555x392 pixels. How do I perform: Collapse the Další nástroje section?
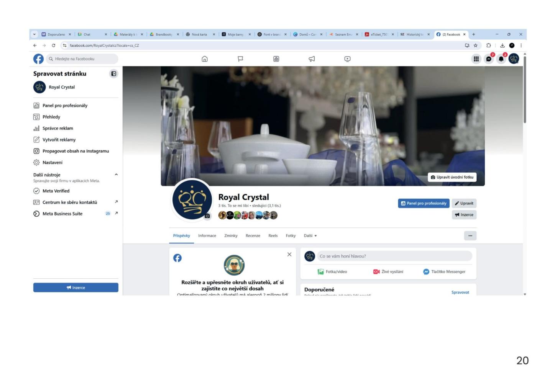(116, 175)
